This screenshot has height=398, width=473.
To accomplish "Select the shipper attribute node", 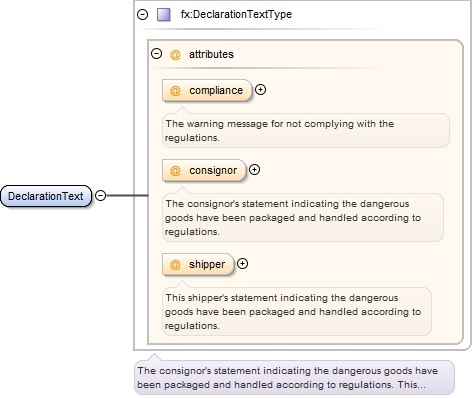I will point(198,264).
